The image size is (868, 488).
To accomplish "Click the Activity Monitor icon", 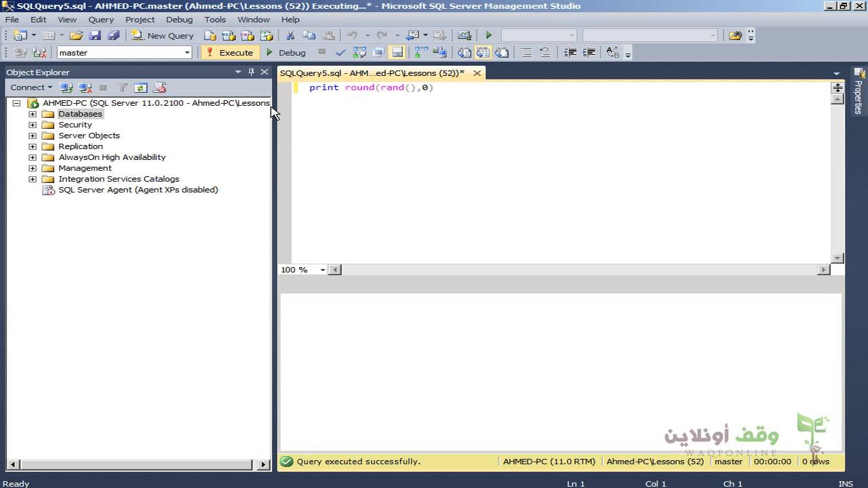I will (464, 35).
